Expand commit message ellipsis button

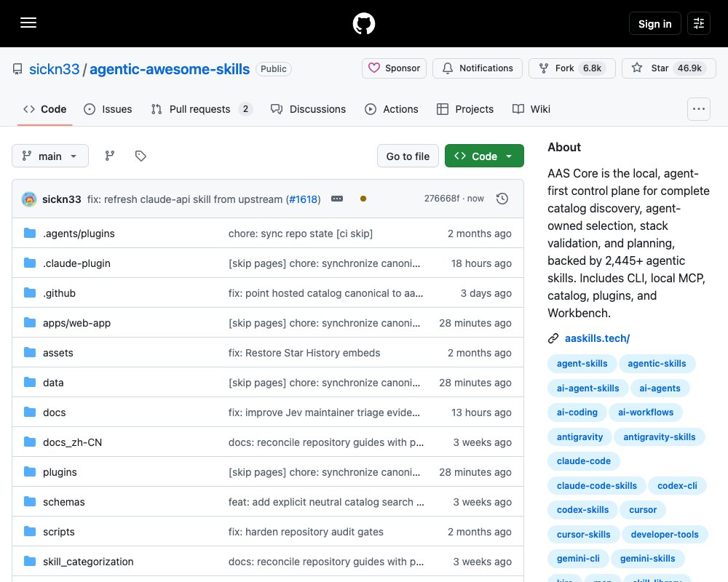coord(337,199)
